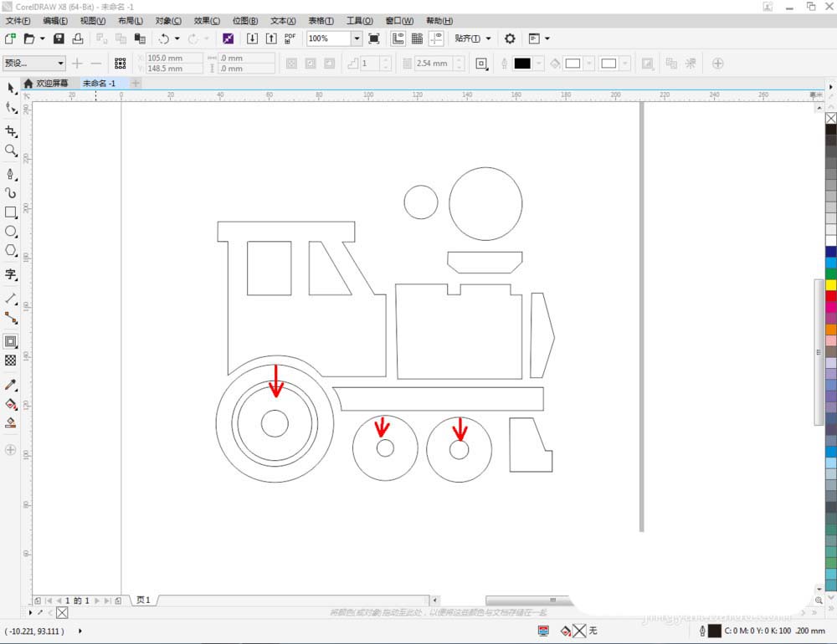The height and width of the screenshot is (644, 837).
Task: Click the Publish to PDF icon
Action: pos(290,38)
